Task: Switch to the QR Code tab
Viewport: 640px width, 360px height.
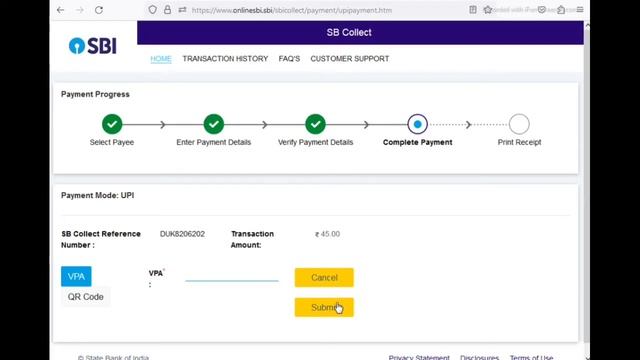Action: (85, 297)
